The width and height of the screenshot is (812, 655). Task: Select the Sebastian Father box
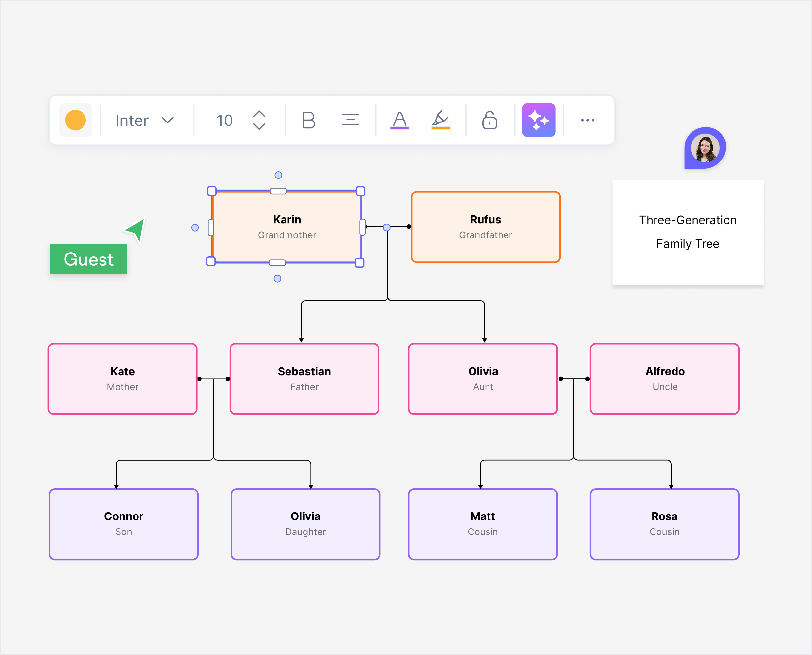click(x=304, y=379)
